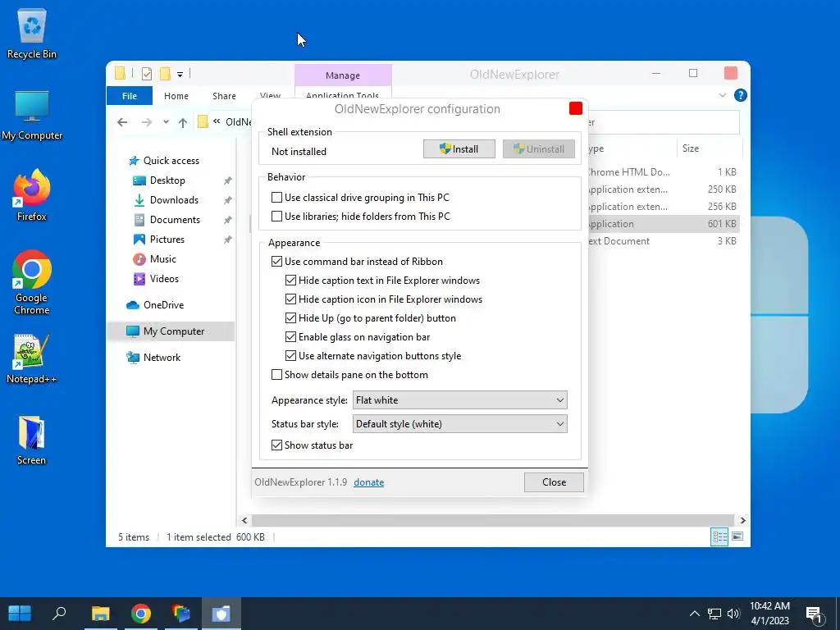
Task: Close configuration dialog with red X
Action: pyautogui.click(x=576, y=108)
